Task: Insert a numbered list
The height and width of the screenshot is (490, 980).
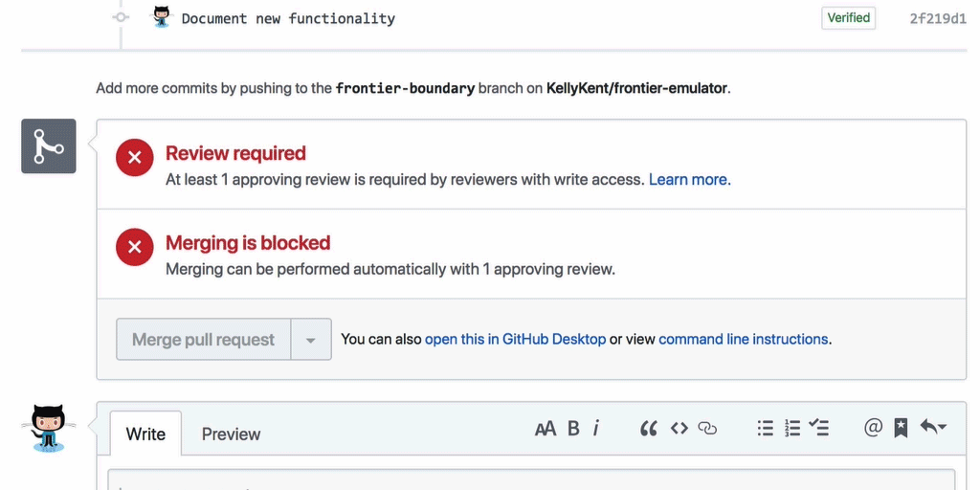Action: coord(791,429)
